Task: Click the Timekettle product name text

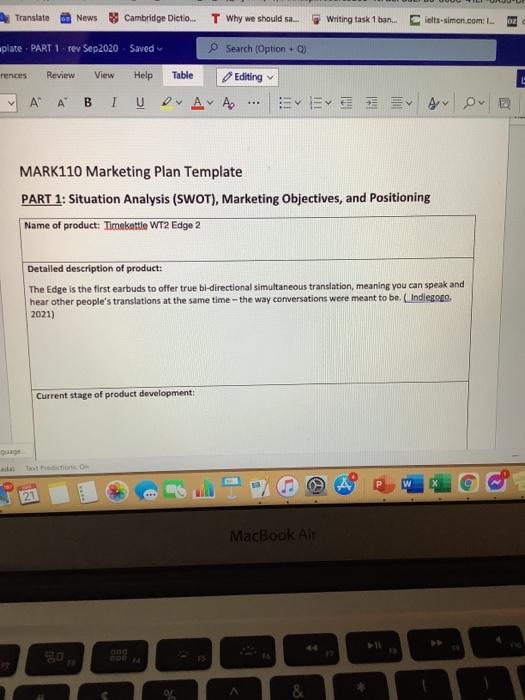Action: click(x=126, y=225)
